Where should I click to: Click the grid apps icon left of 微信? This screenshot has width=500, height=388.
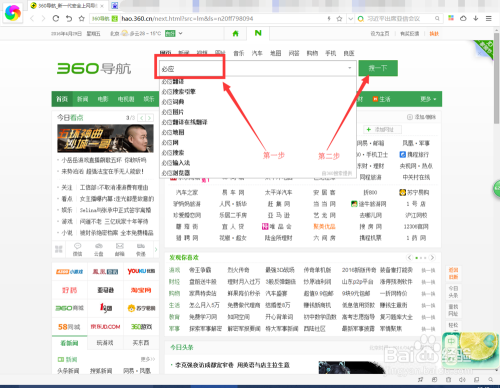[x=59, y=249]
